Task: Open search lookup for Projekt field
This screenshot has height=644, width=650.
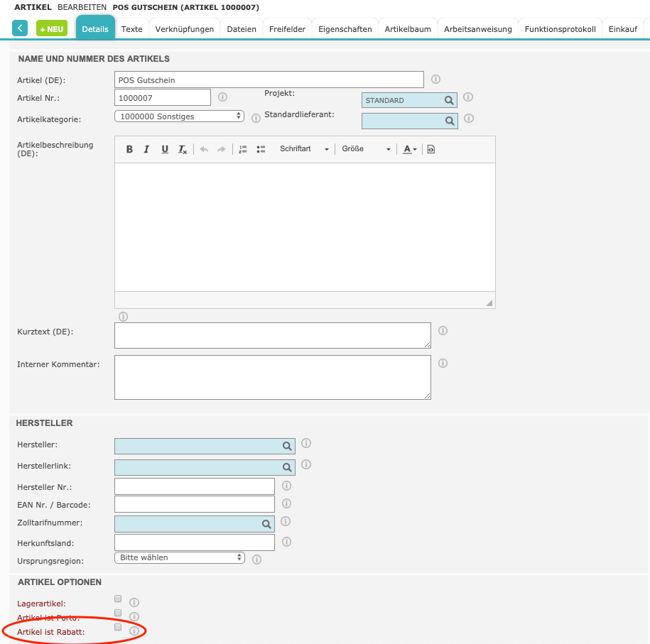Action: [449, 101]
